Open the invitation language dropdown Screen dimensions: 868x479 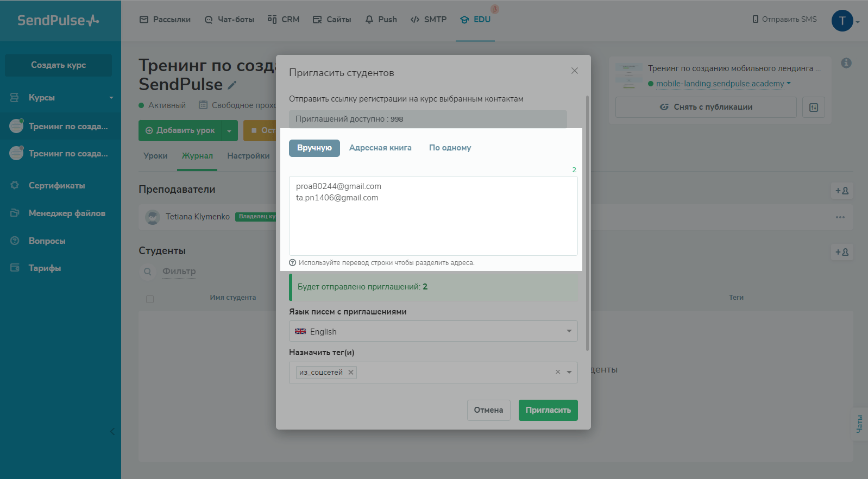point(433,331)
